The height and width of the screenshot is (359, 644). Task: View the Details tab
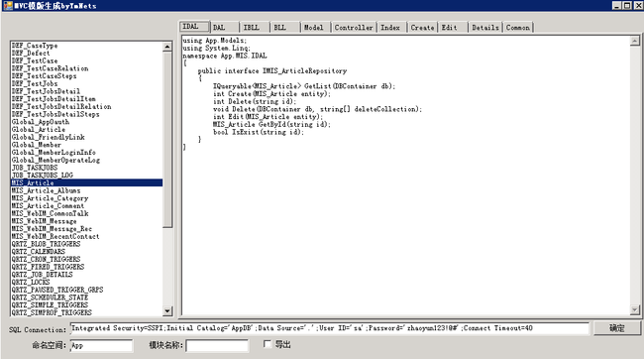[x=485, y=27]
